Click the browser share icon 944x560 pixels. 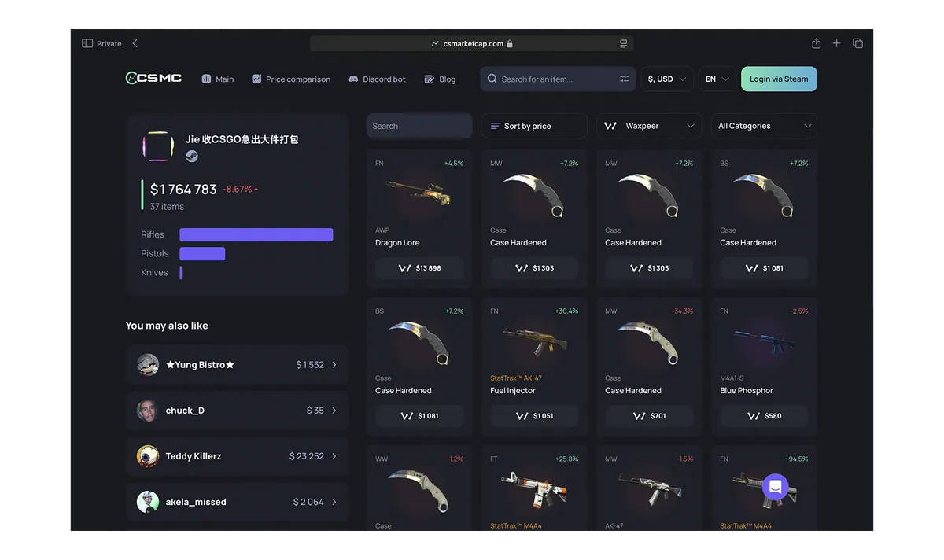tap(816, 43)
